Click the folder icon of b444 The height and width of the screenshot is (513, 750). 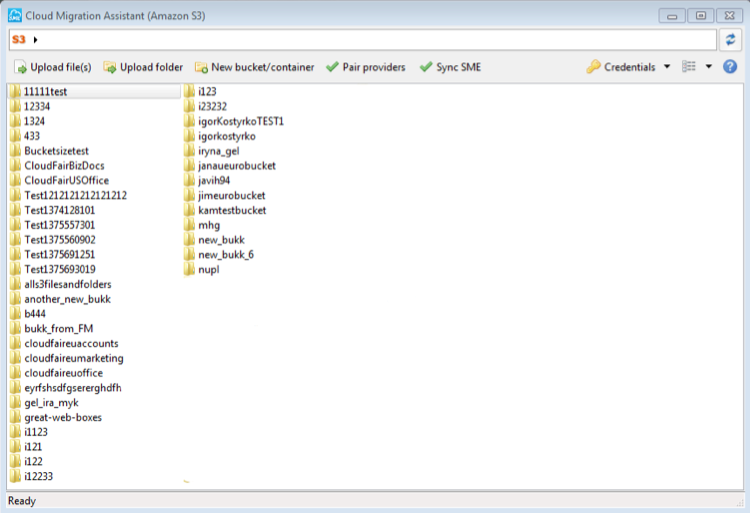tap(15, 314)
